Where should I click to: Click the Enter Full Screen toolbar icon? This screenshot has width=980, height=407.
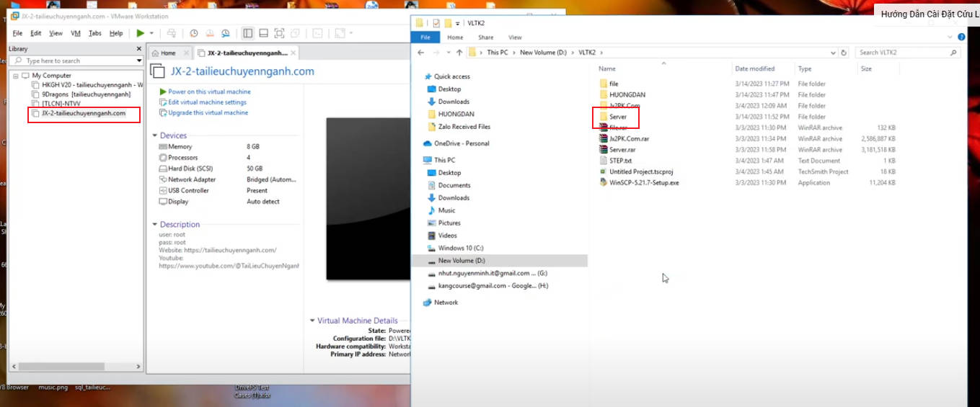coord(280,33)
